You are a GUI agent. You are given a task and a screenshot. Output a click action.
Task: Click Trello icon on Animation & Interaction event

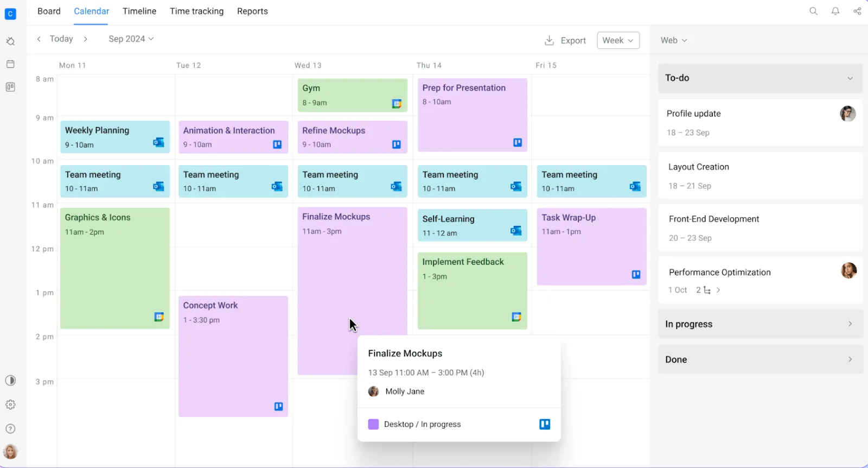(x=277, y=144)
